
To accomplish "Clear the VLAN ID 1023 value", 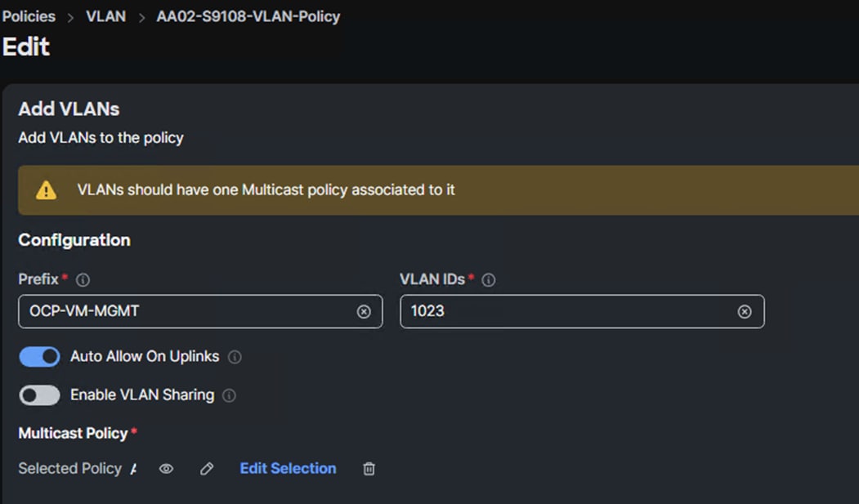I will (744, 310).
